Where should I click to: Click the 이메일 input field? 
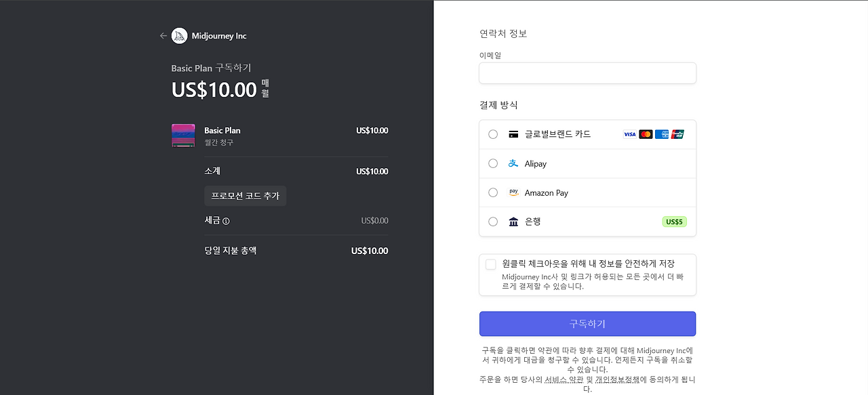point(587,73)
